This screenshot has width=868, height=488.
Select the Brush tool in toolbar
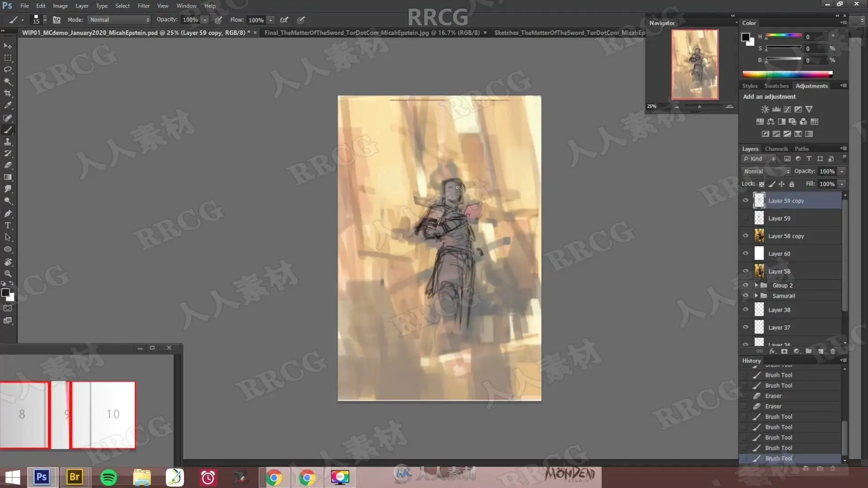[x=8, y=130]
